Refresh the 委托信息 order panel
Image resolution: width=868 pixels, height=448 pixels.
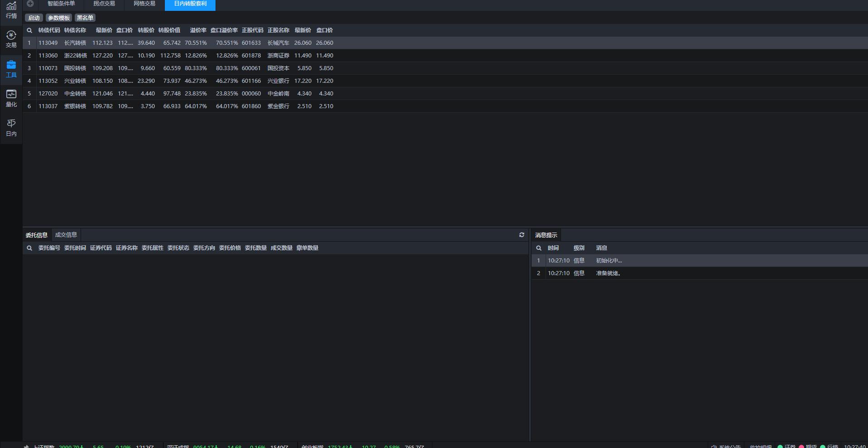(x=522, y=235)
